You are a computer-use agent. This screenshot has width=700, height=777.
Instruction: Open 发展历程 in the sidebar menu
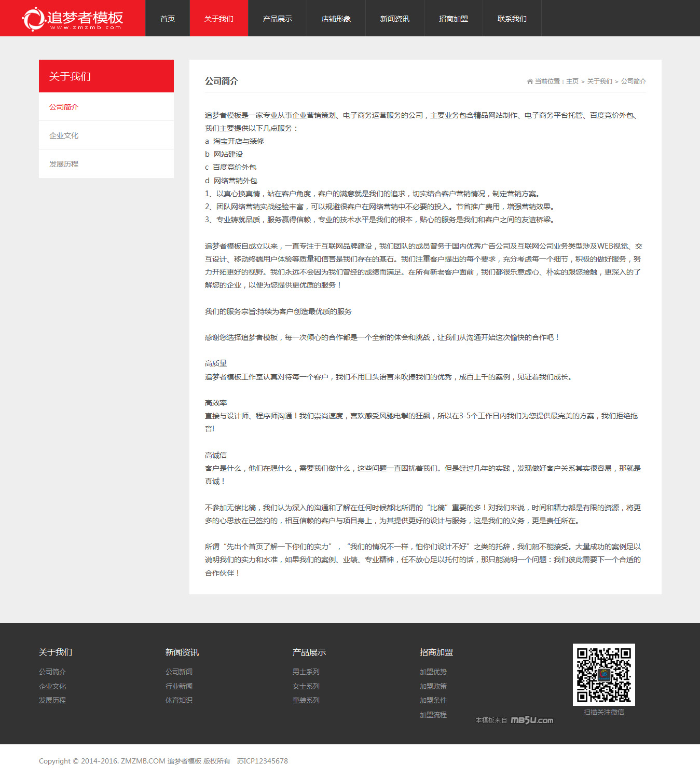pyautogui.click(x=64, y=164)
